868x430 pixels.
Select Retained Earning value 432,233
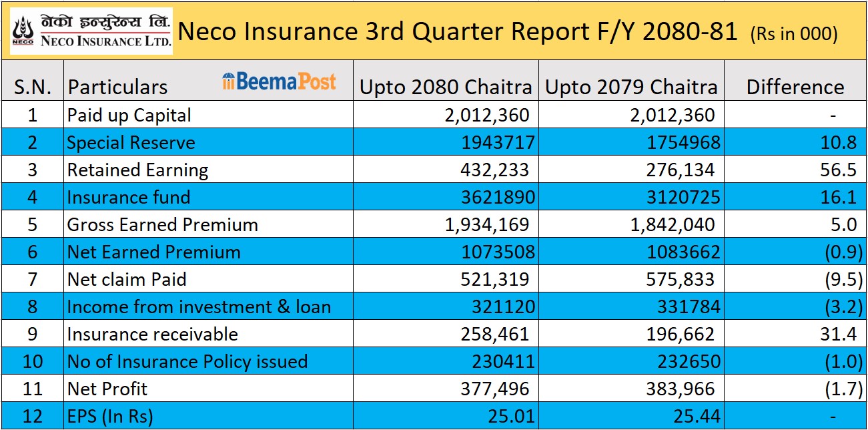pos(494,170)
